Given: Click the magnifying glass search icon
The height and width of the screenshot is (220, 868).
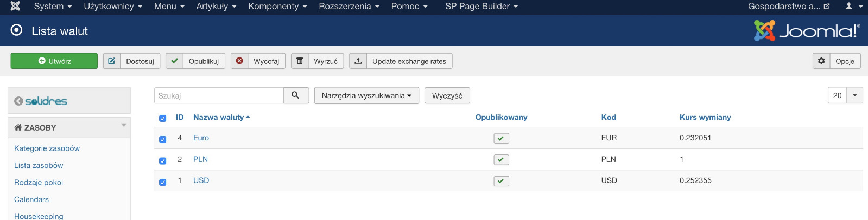Looking at the screenshot, I should (296, 95).
